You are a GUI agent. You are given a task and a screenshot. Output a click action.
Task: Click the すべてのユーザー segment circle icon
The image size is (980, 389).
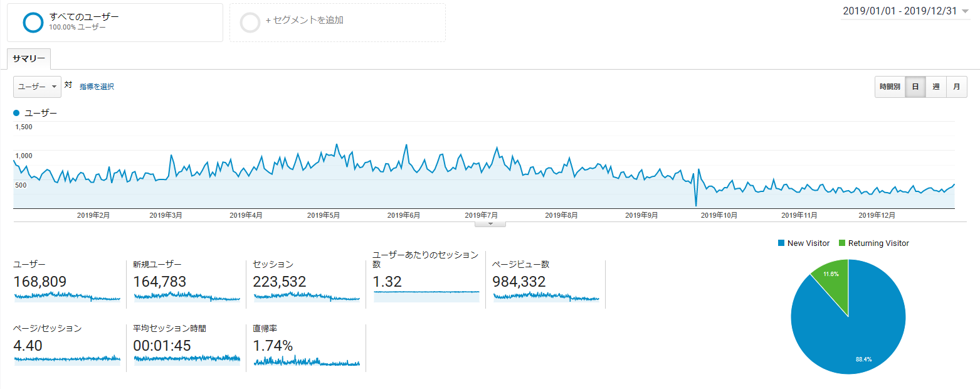[x=33, y=22]
